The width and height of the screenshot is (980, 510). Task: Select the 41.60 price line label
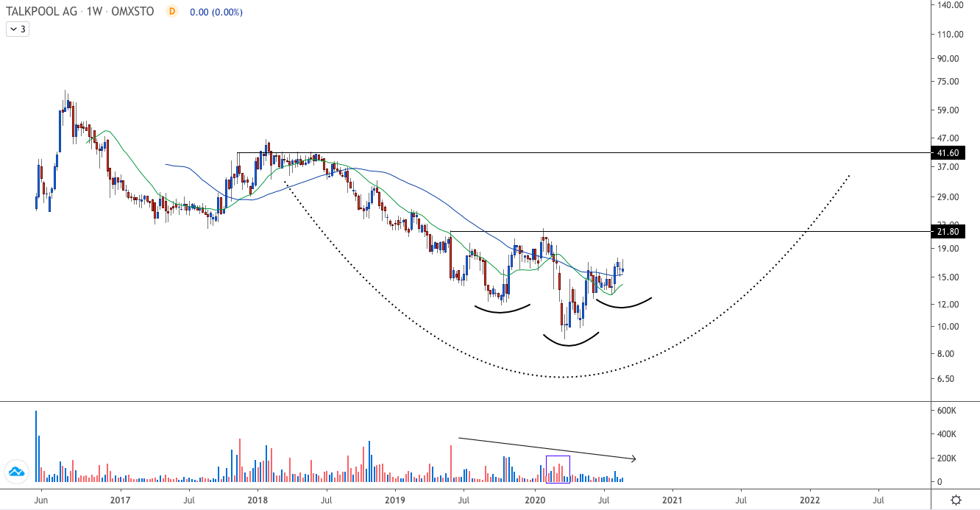948,153
